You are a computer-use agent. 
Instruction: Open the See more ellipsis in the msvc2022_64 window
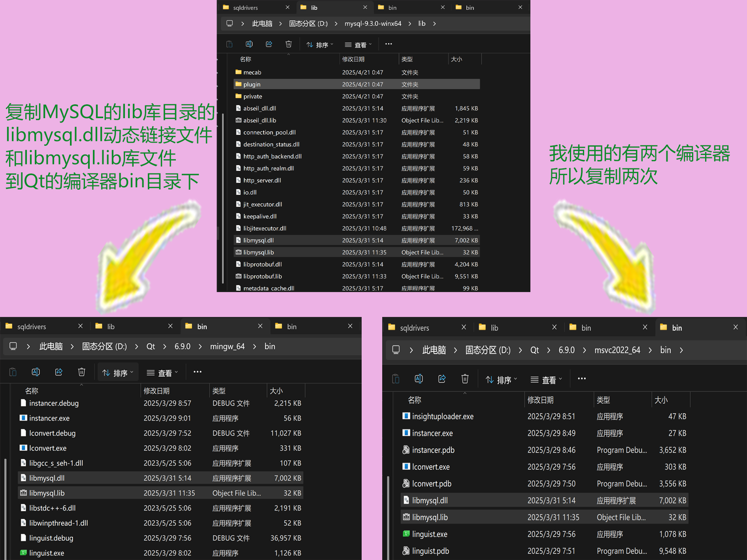(581, 379)
